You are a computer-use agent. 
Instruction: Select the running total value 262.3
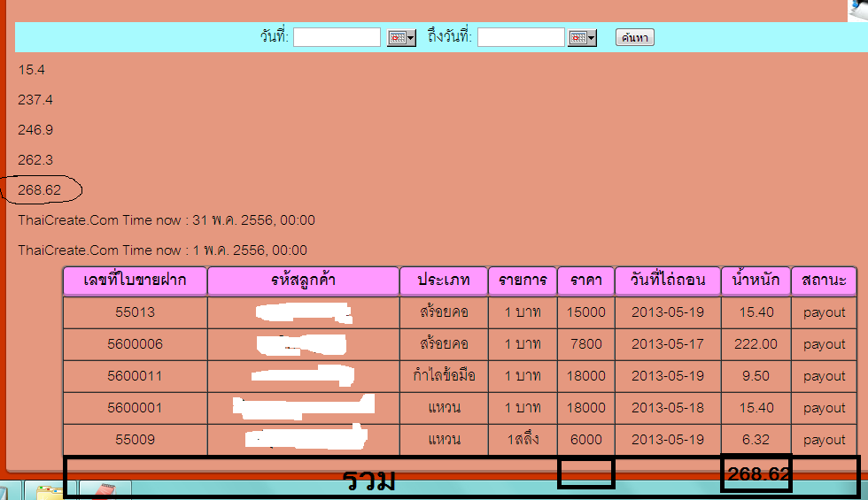35,160
